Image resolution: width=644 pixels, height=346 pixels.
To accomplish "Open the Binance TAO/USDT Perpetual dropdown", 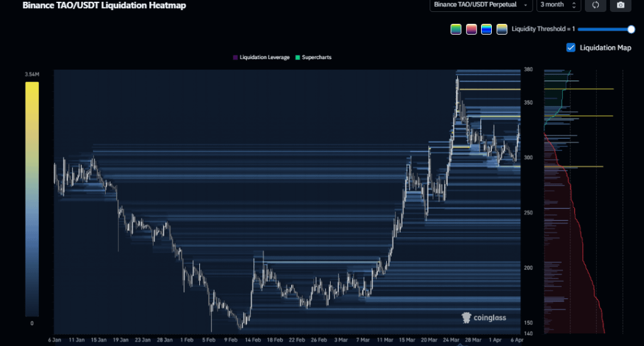I will pos(480,5).
